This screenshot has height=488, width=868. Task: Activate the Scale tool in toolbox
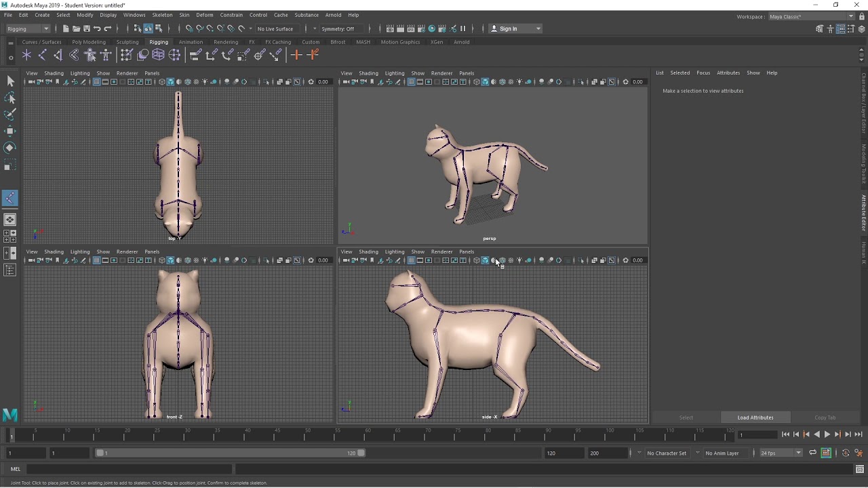tap(10, 165)
